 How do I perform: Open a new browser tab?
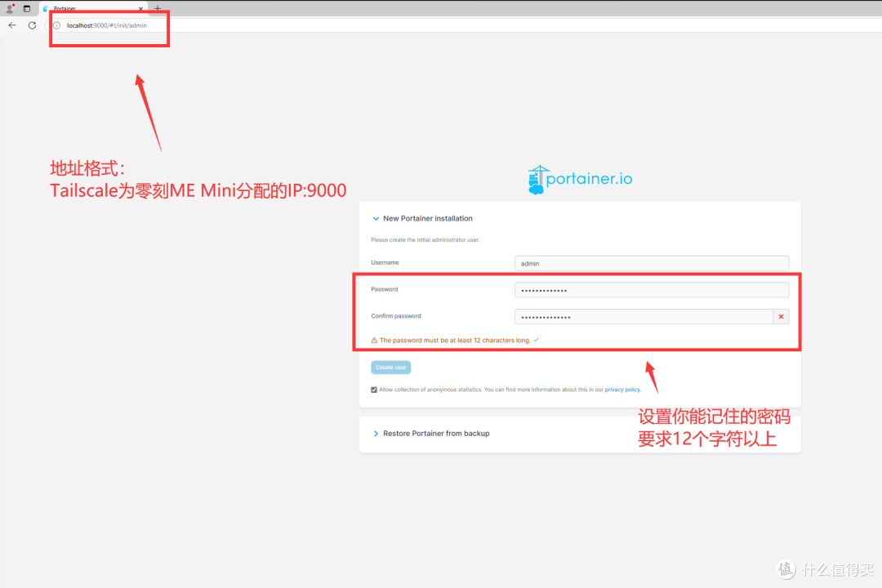coord(158,8)
